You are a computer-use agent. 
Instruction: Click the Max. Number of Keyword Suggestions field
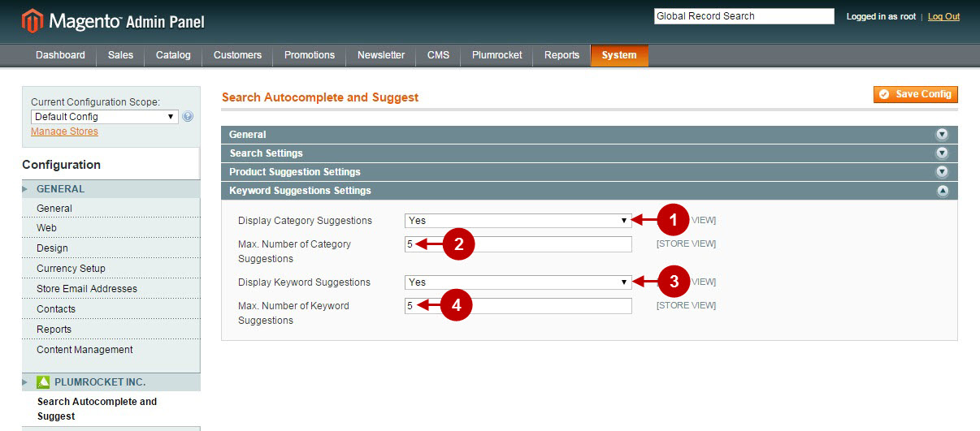tap(518, 306)
